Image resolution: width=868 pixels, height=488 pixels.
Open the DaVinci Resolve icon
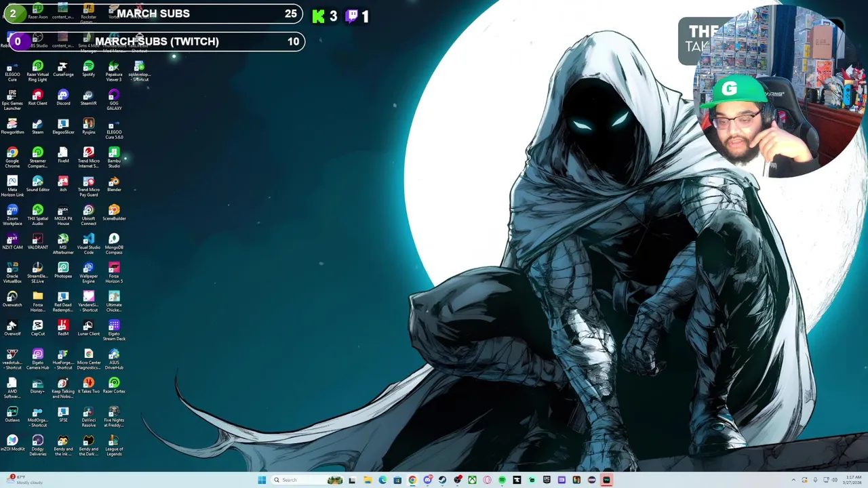tap(89, 418)
